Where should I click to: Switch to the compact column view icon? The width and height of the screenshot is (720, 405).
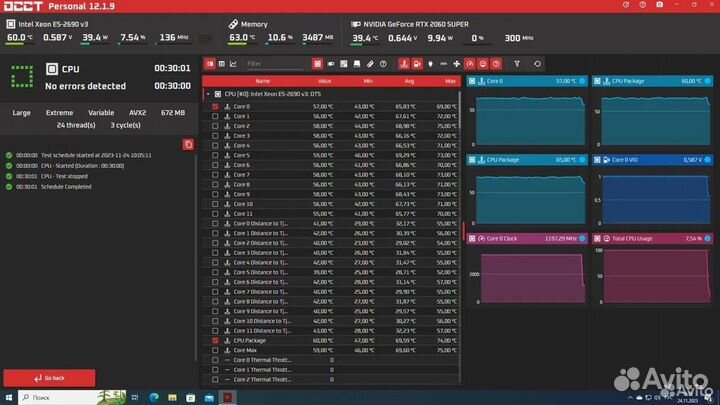pyautogui.click(x=222, y=64)
